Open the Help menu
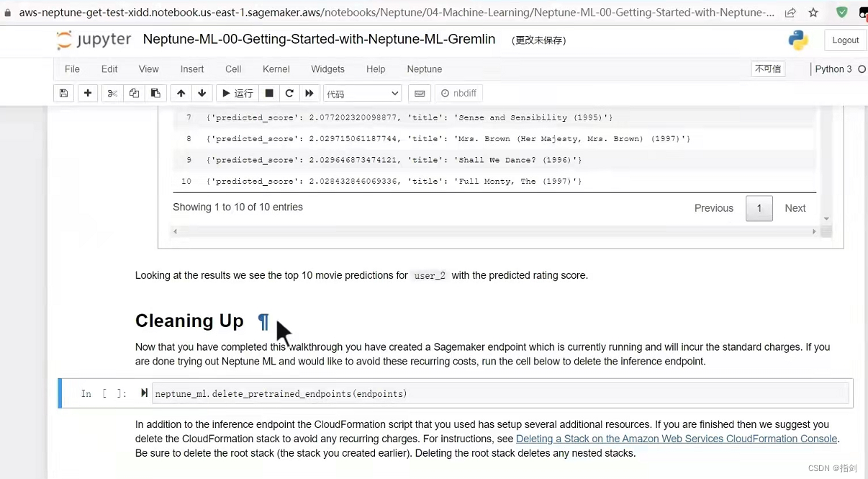868x479 pixels. coord(376,69)
